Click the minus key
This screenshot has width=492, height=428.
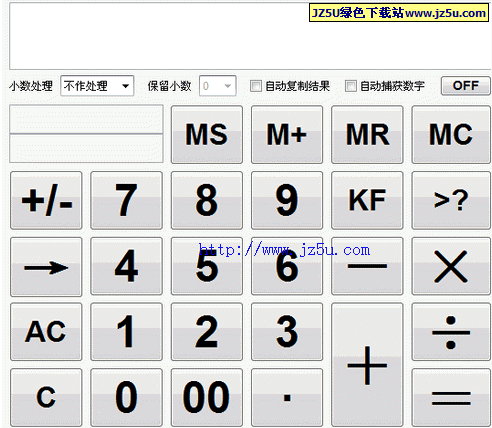367,266
